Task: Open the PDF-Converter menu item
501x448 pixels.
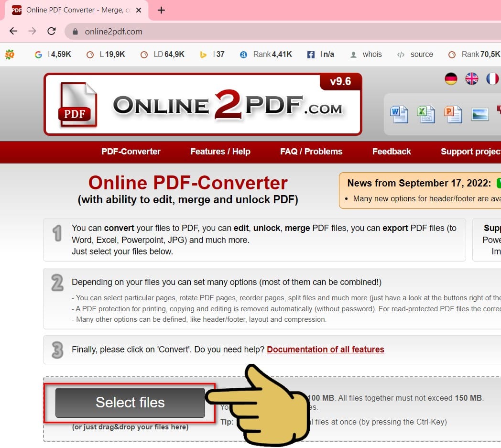Action: pos(131,152)
